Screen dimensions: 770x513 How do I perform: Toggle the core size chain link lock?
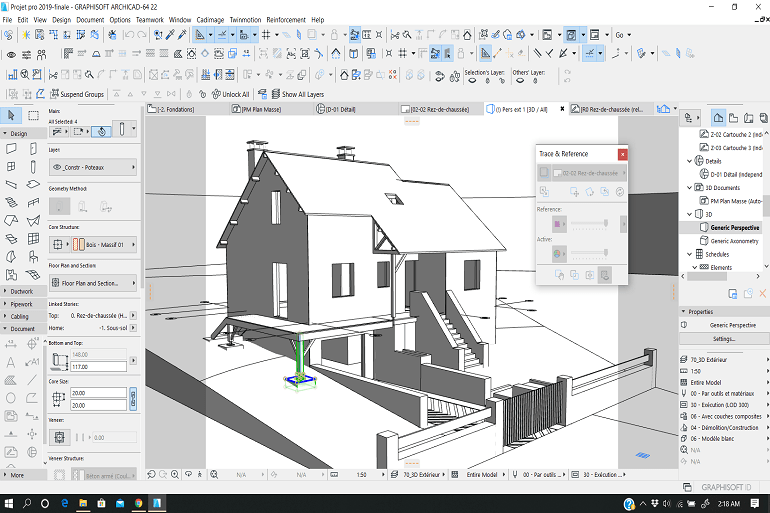[133, 399]
